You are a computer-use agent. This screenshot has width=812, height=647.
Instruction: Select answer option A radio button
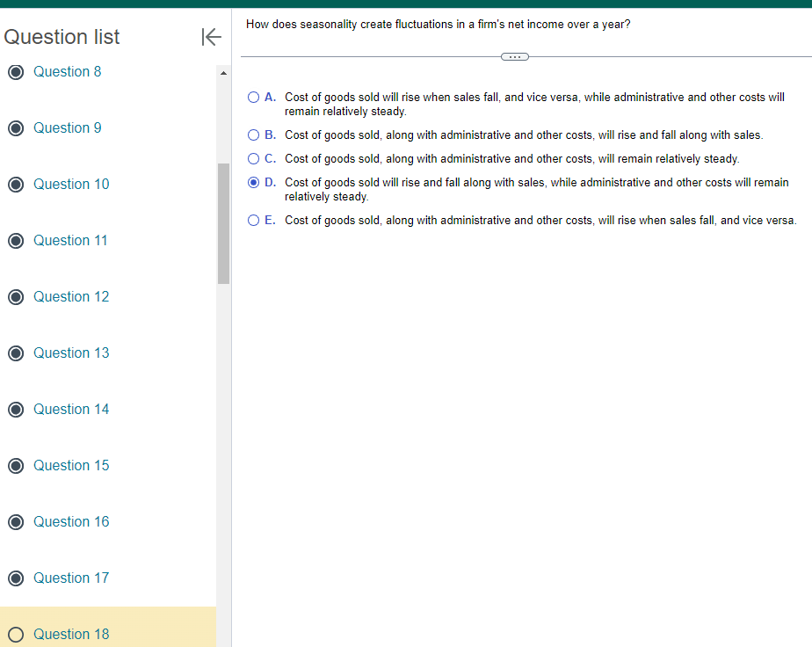coord(253,98)
